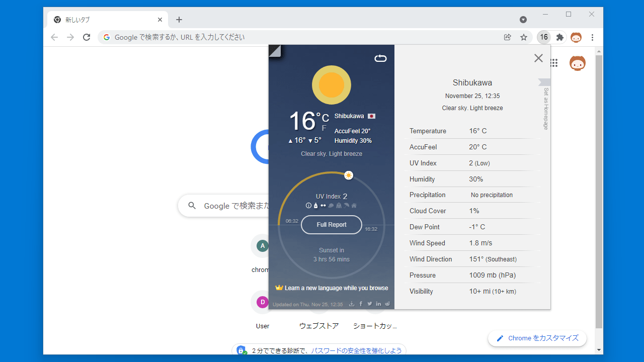Screen dimensions: 644x362
Task: Click the Google search box on page
Action: pos(224,206)
